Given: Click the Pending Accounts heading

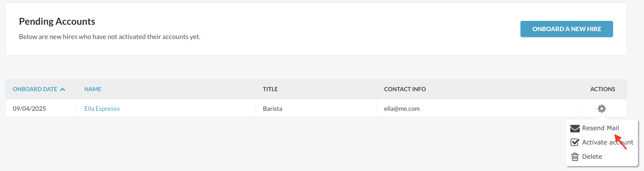Looking at the screenshot, I should pos(57,21).
